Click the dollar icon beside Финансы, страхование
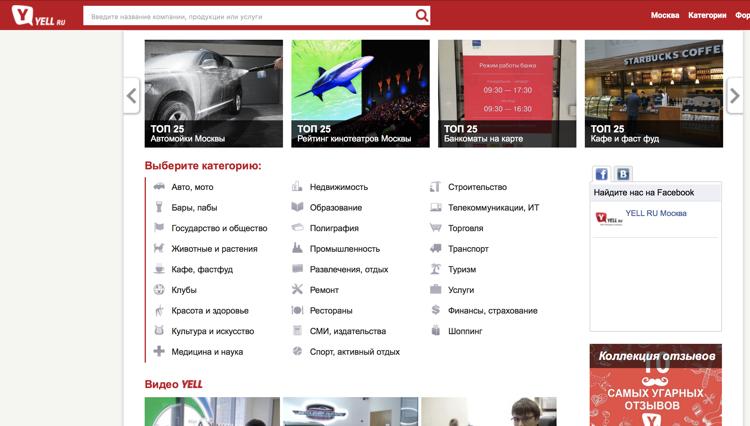 click(x=436, y=310)
